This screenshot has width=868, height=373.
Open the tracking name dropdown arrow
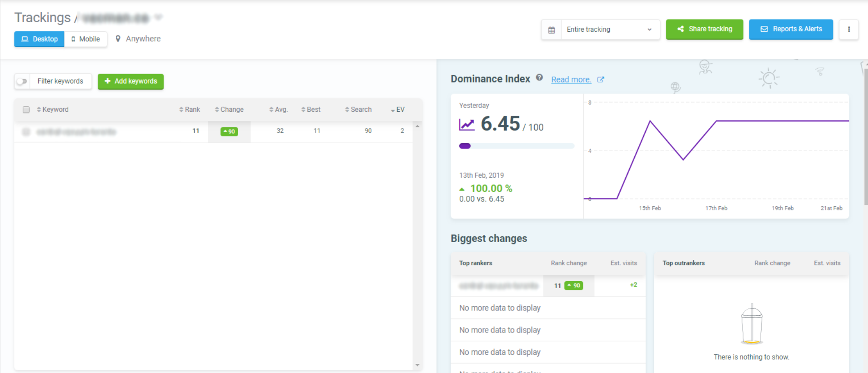tap(158, 17)
